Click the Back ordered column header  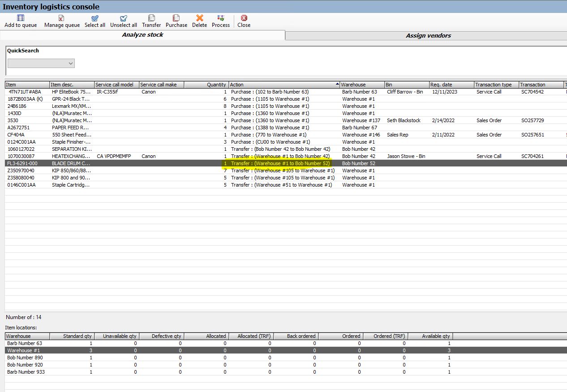click(x=296, y=336)
